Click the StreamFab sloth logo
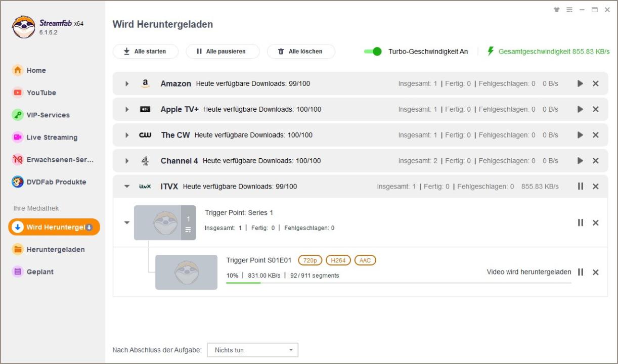 click(23, 27)
